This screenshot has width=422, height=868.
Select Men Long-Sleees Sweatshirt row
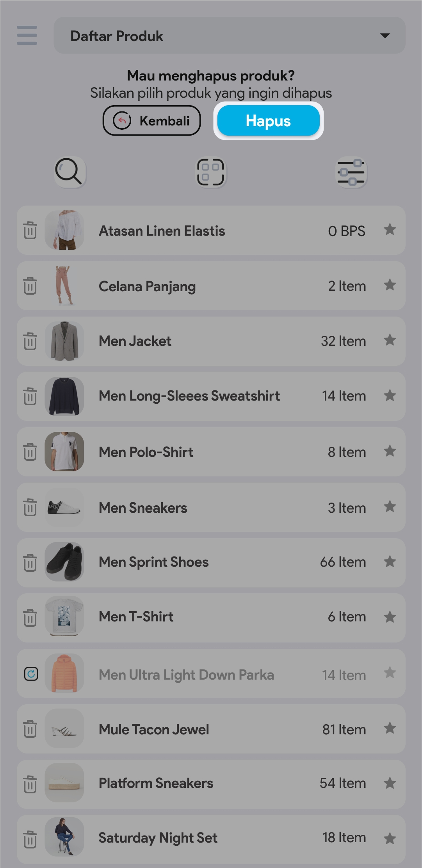(x=189, y=396)
